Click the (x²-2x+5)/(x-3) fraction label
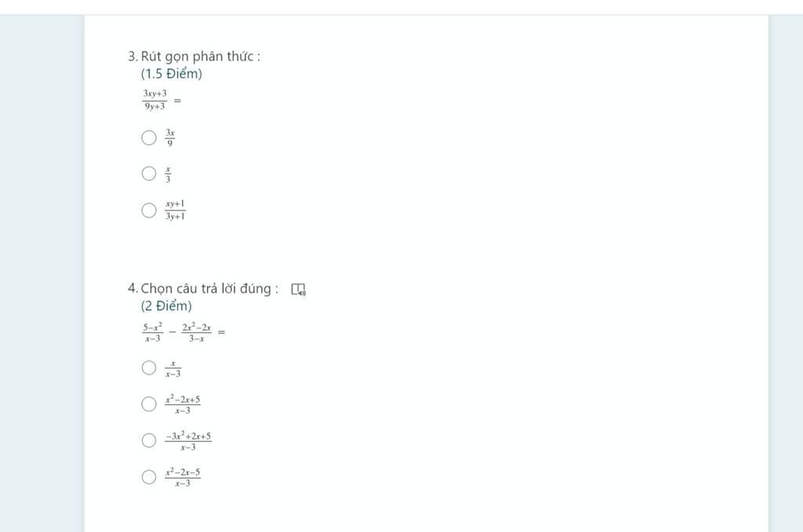This screenshot has width=803, height=532. point(183,404)
